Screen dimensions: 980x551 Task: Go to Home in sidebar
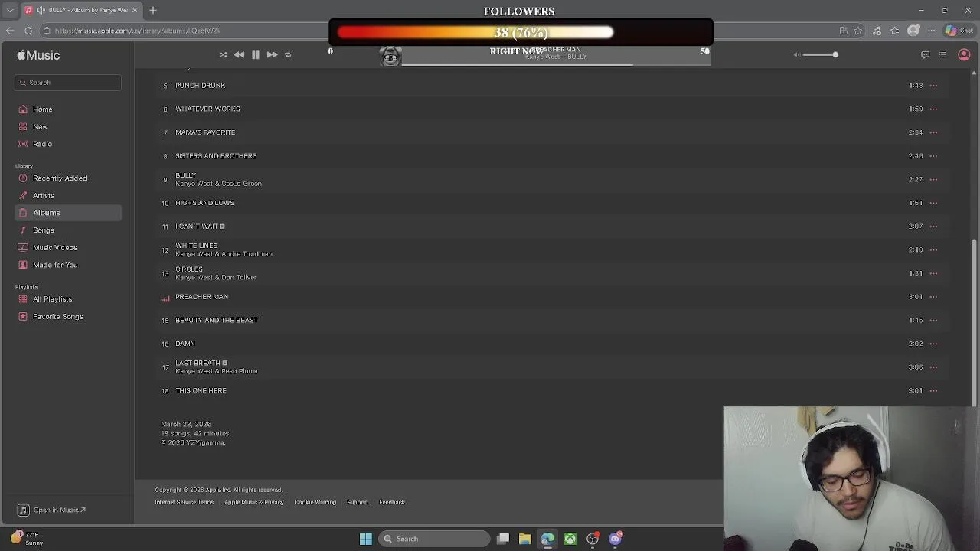click(x=43, y=109)
